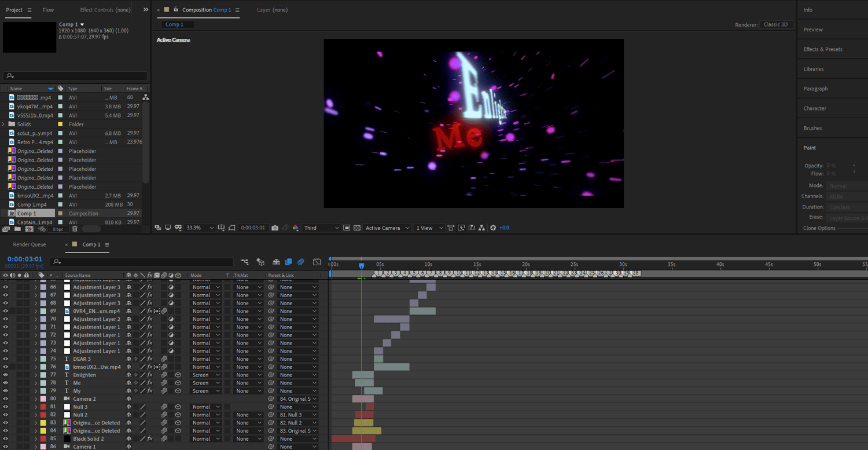Toggle adjustment layer switch for layer 70
The height and width of the screenshot is (450, 868).
coord(171,319)
